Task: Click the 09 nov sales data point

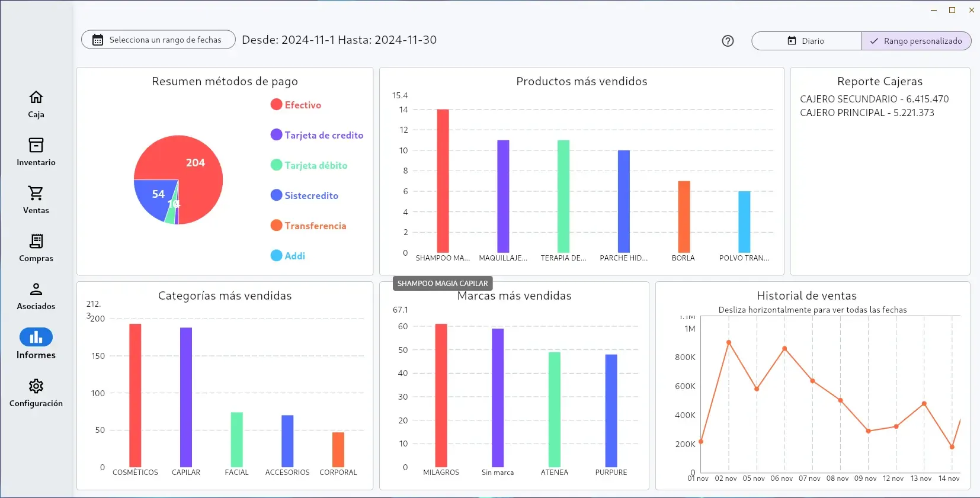Action: 869,431
